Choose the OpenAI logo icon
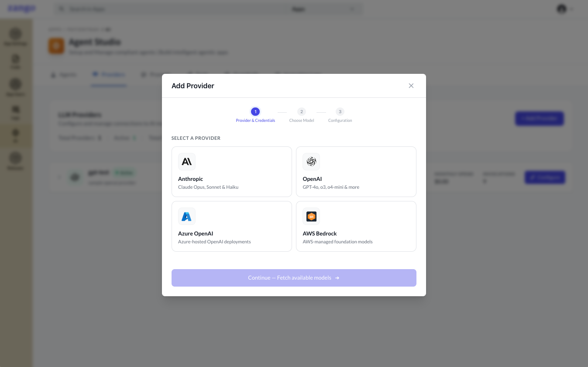 point(311,162)
